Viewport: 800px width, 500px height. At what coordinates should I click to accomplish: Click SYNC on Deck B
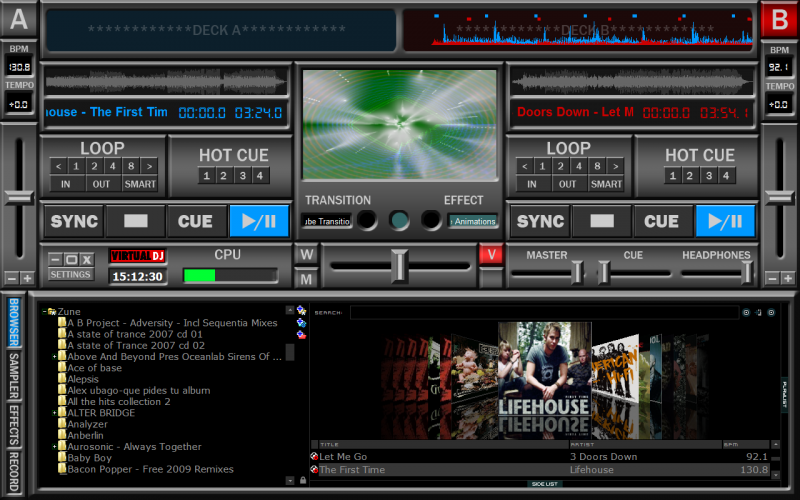tap(540, 221)
